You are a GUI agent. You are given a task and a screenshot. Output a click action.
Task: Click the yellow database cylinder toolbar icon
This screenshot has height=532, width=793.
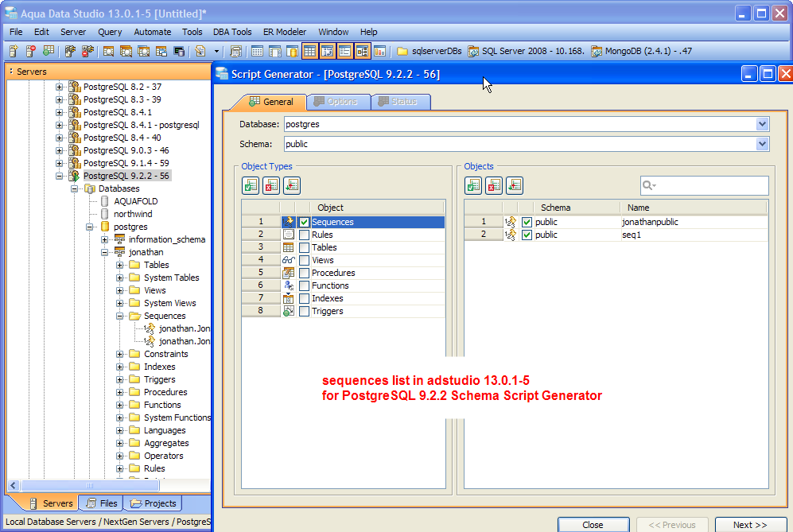293,51
